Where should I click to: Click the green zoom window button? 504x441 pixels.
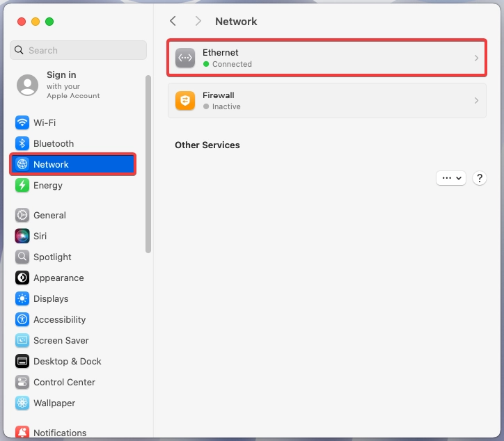pyautogui.click(x=49, y=22)
